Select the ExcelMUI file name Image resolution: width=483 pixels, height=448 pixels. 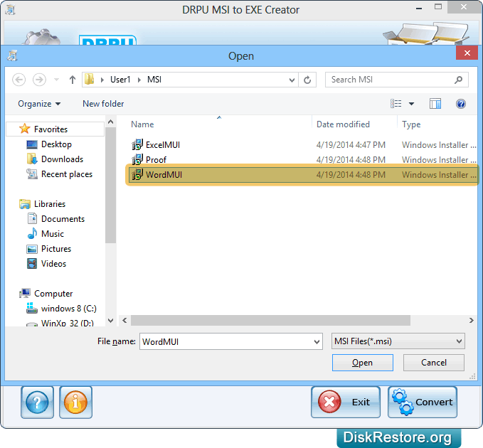[163, 145]
